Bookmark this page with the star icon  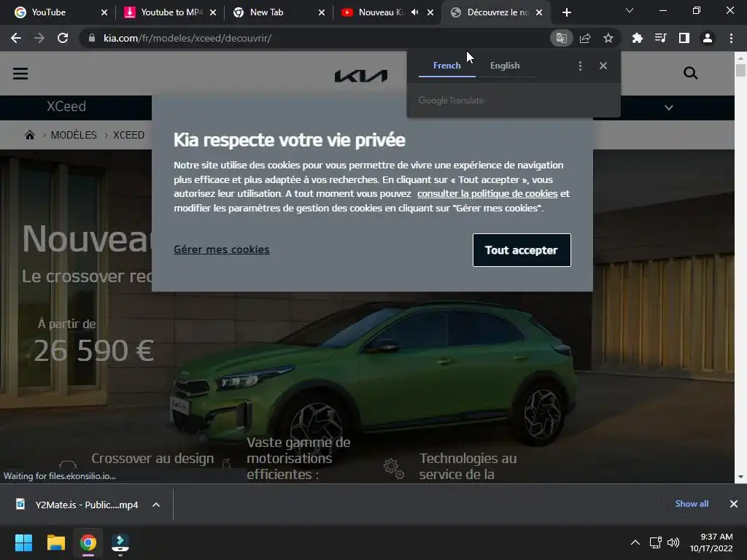[x=608, y=38]
